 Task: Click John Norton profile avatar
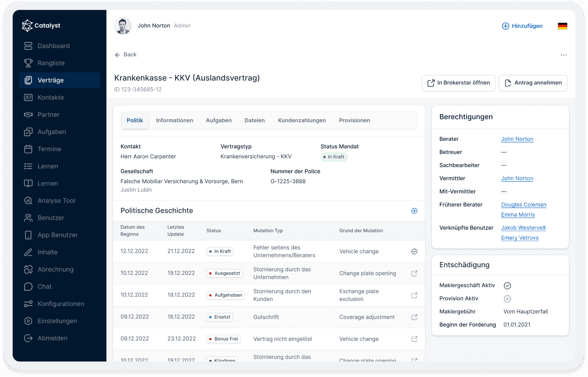[x=123, y=26]
